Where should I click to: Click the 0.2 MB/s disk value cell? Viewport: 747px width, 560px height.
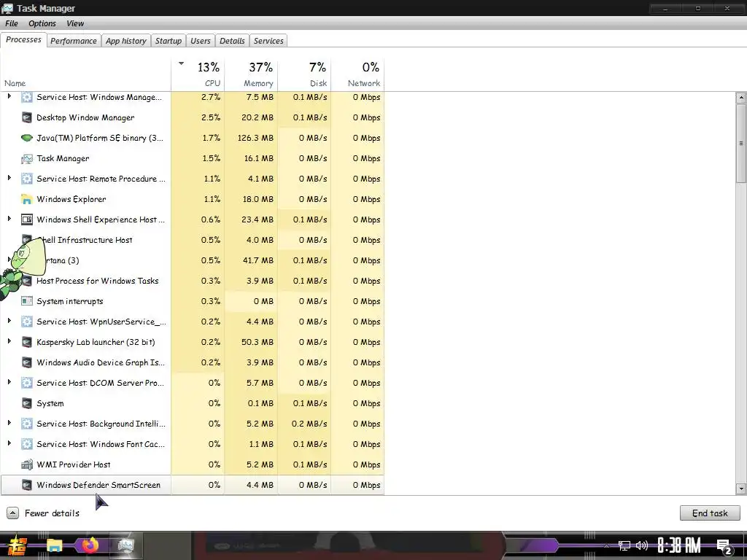[x=304, y=424]
